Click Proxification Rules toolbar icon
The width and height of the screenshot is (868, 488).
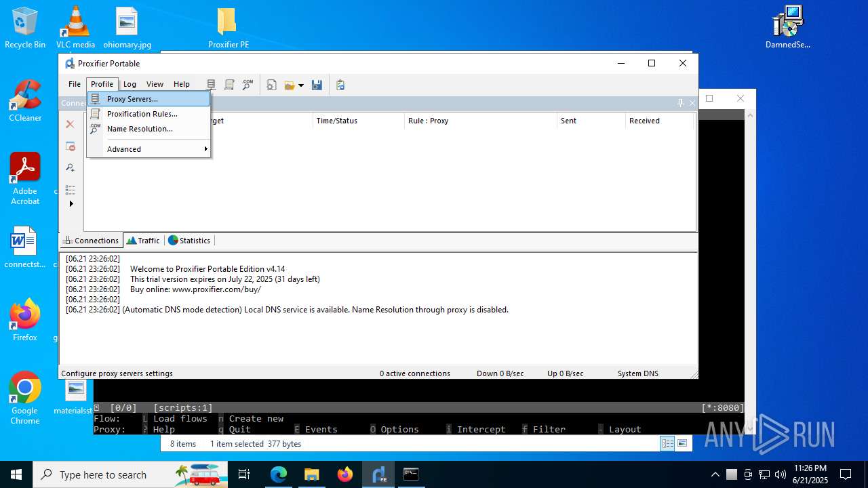(x=229, y=85)
